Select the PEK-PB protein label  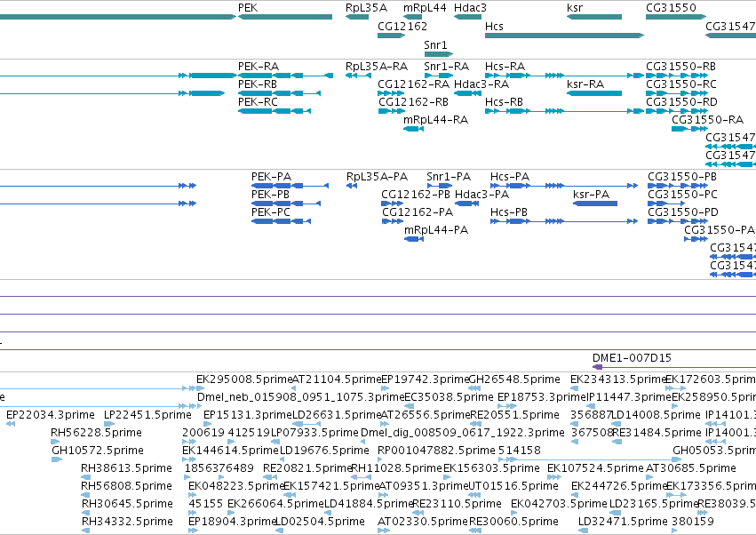coord(270,195)
